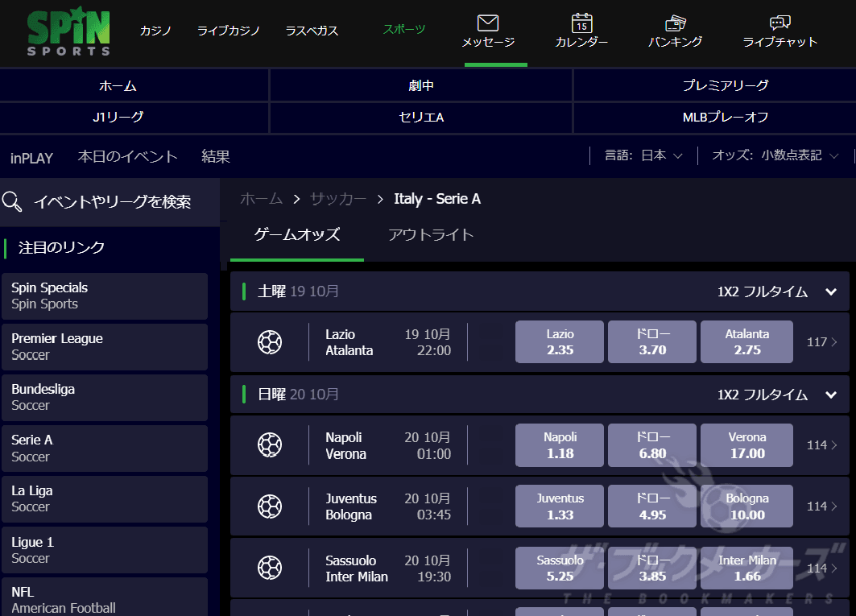Click soccer ball icon for Juventus Bologna
This screenshot has height=616, width=856.
(x=270, y=506)
